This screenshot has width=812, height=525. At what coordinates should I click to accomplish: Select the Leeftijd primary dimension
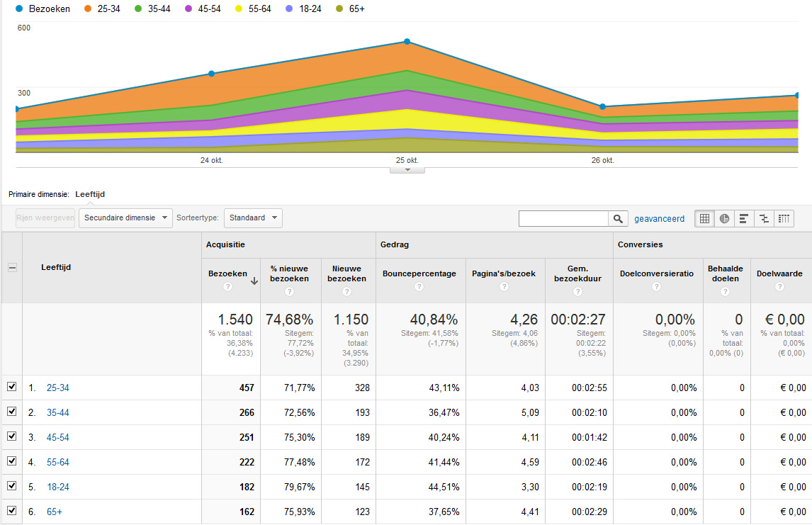click(x=90, y=194)
